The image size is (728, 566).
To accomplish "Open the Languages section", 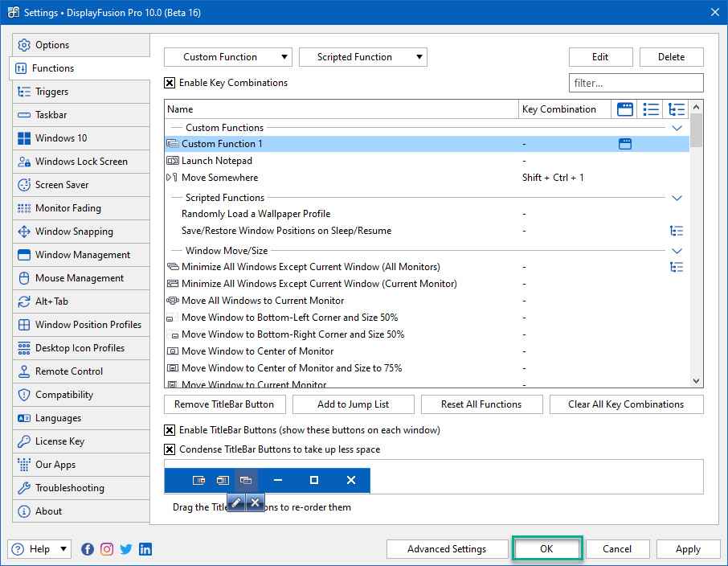I will 81,418.
